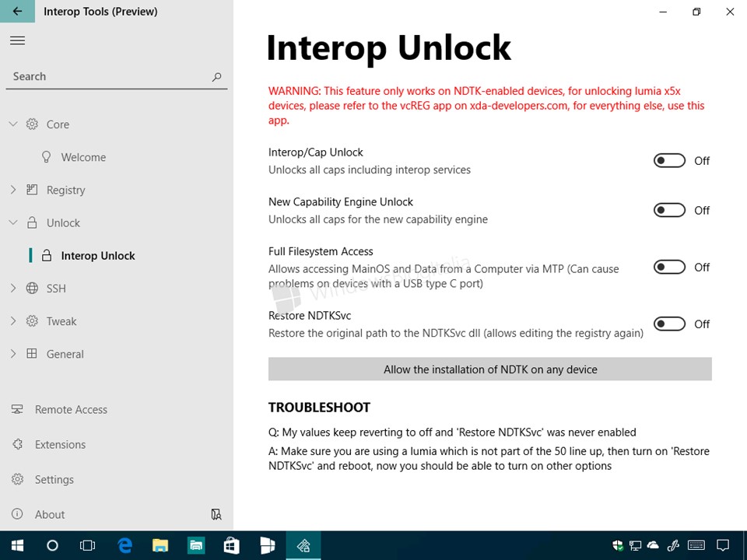The image size is (747, 560).
Task: Click the Core menu label
Action: [58, 124]
